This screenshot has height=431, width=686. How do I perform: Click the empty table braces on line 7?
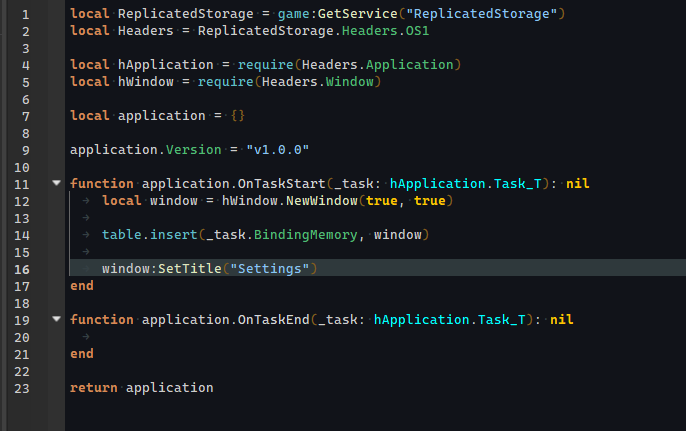237,116
